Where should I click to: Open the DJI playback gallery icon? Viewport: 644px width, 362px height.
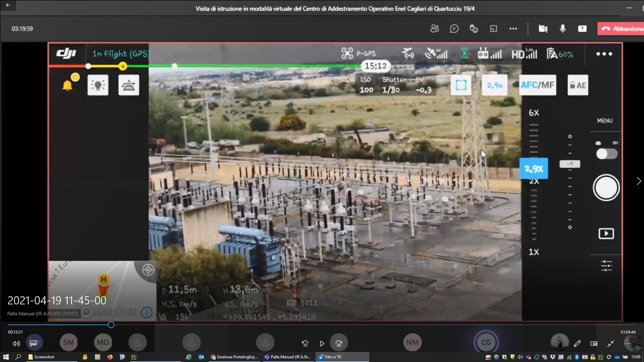tap(606, 234)
